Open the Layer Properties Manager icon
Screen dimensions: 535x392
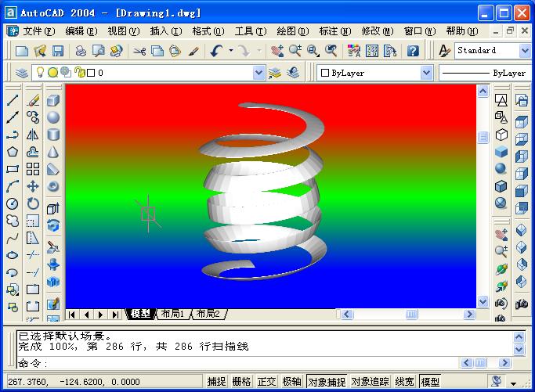22,73
